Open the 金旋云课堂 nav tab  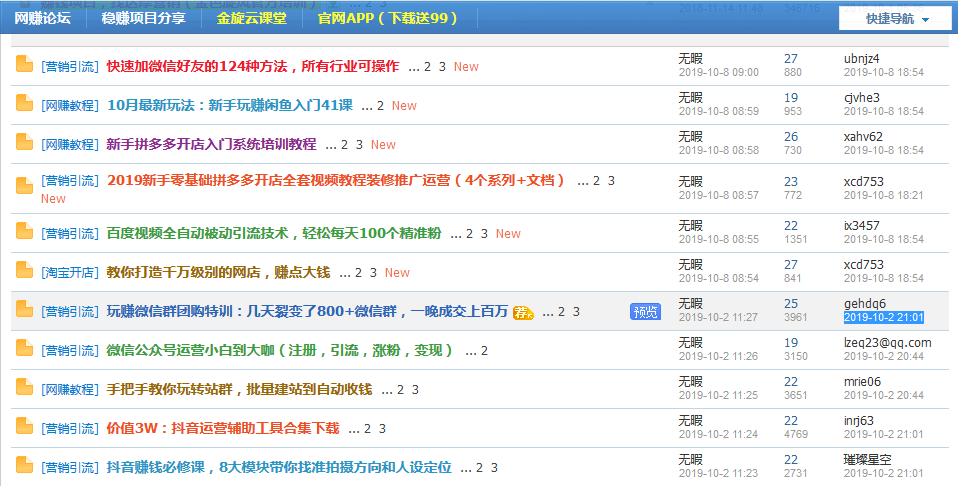[252, 18]
